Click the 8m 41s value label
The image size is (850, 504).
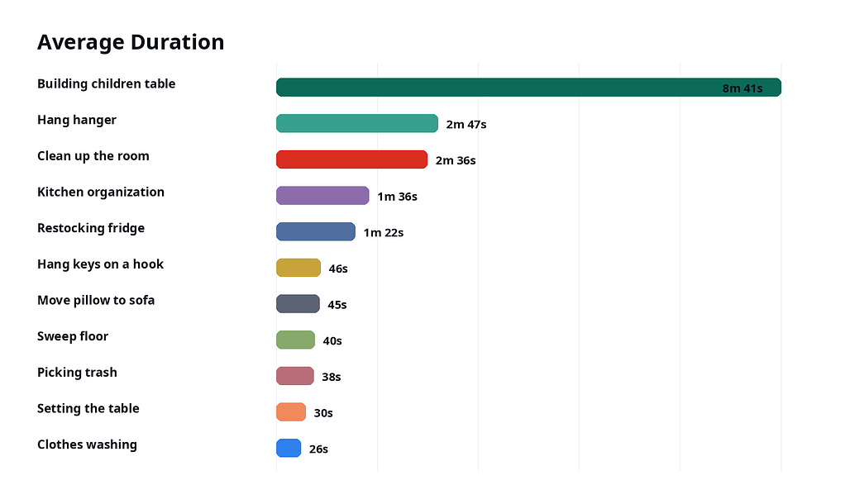click(x=743, y=88)
